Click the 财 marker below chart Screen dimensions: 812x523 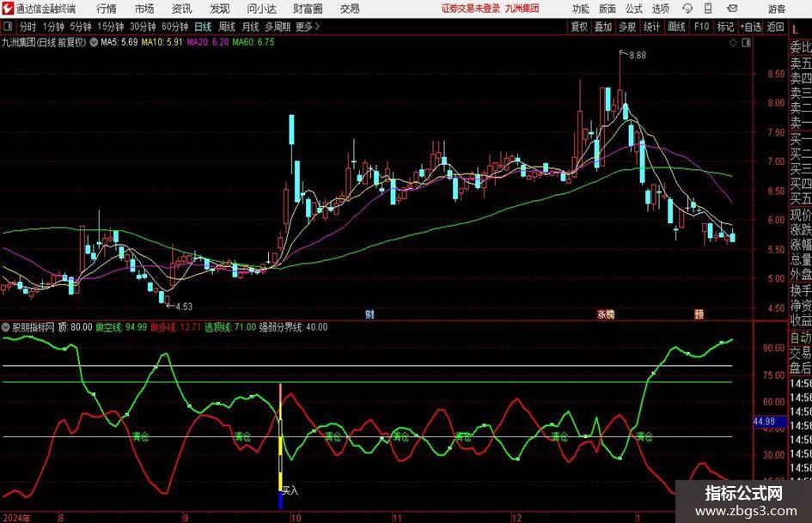pos(369,314)
